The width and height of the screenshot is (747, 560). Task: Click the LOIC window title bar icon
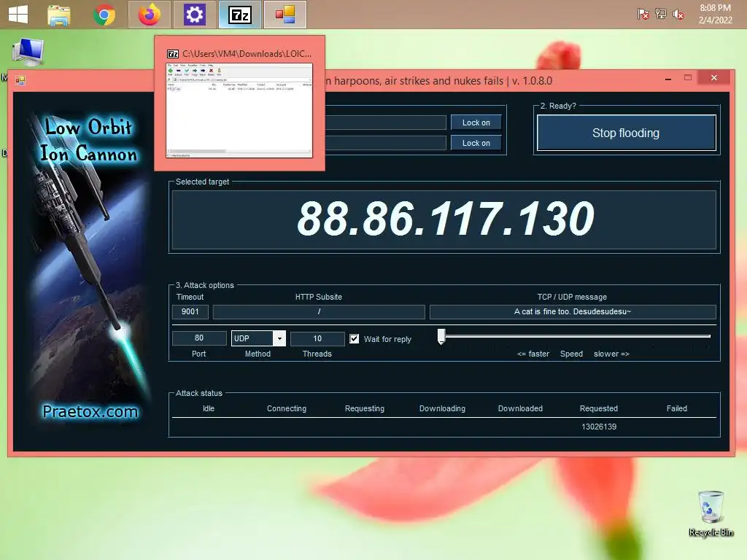click(20, 80)
